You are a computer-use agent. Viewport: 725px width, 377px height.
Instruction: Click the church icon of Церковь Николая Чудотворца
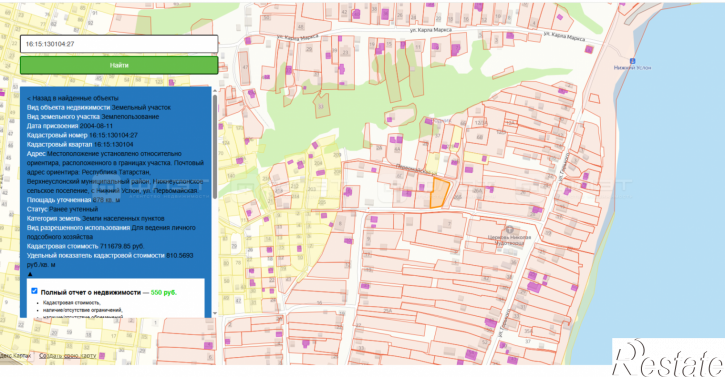pyautogui.click(x=510, y=229)
